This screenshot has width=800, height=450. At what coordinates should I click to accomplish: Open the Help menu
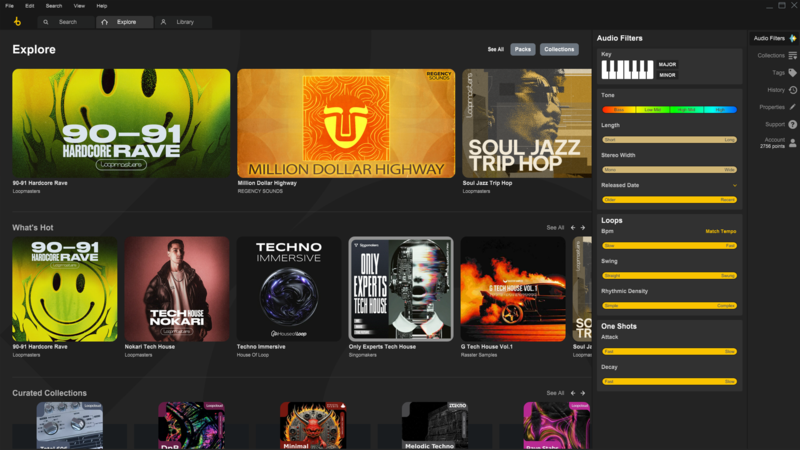click(x=102, y=6)
